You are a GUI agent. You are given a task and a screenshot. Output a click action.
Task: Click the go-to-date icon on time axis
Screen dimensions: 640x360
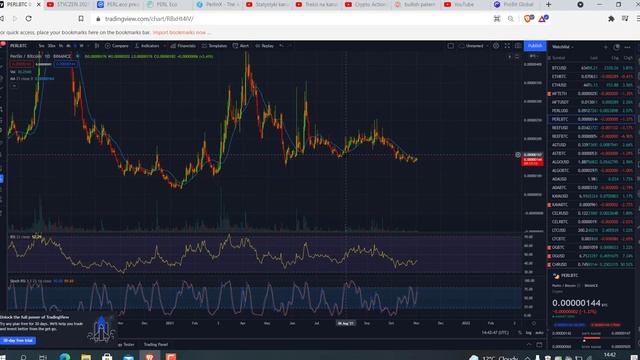[533, 323]
